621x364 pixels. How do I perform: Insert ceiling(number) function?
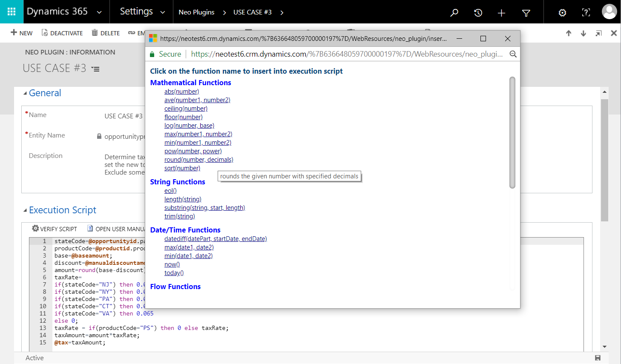[186, 109]
